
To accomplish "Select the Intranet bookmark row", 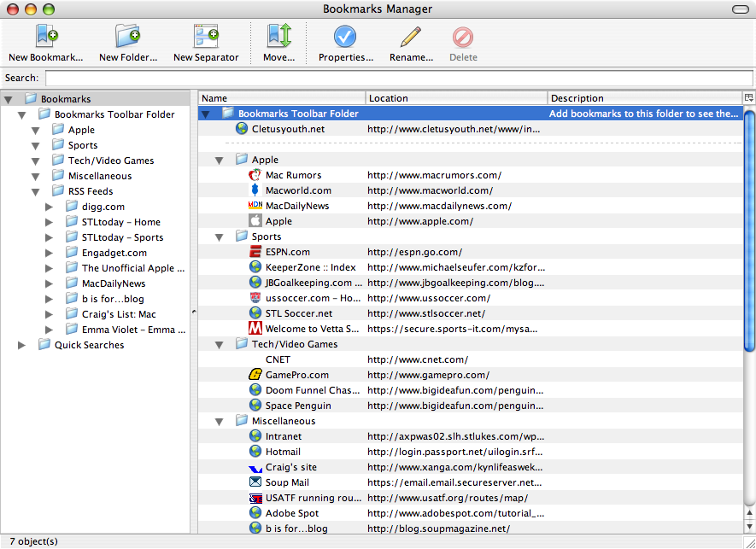I will pyautogui.click(x=471, y=436).
